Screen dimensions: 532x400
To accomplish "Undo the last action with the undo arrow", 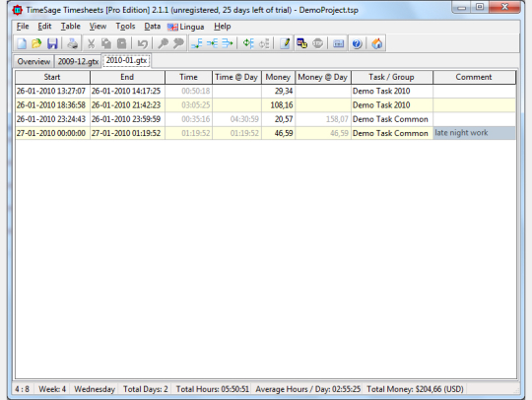I will 142,43.
